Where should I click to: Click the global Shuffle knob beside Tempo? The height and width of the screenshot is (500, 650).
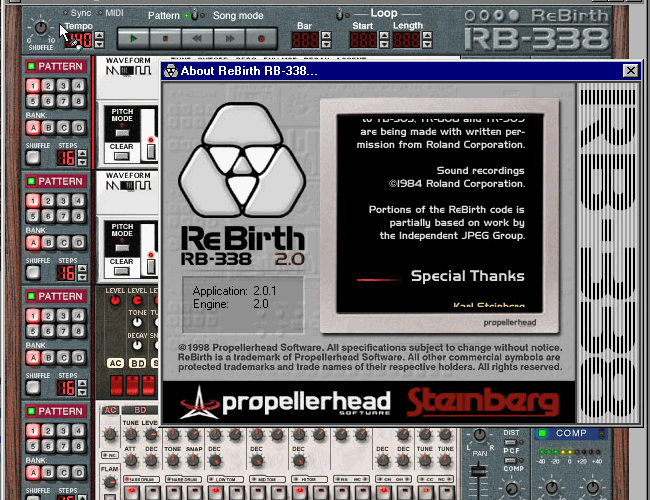[41, 28]
